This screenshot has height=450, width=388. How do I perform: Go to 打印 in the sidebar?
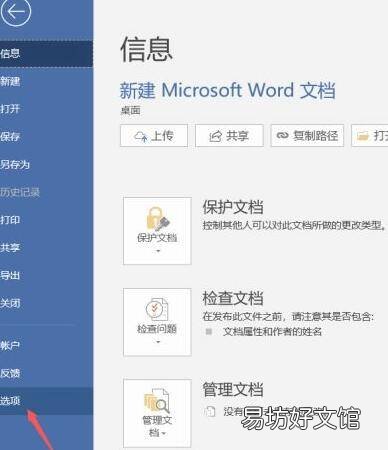pos(46,220)
